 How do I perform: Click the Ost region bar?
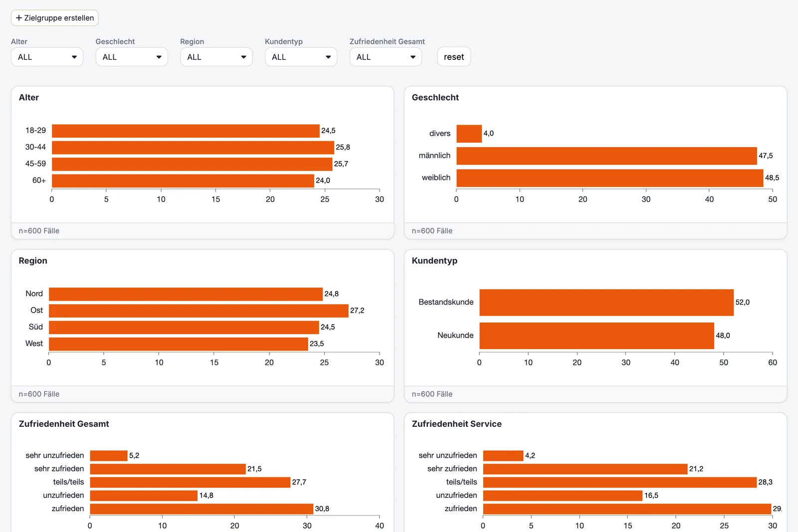click(x=199, y=311)
